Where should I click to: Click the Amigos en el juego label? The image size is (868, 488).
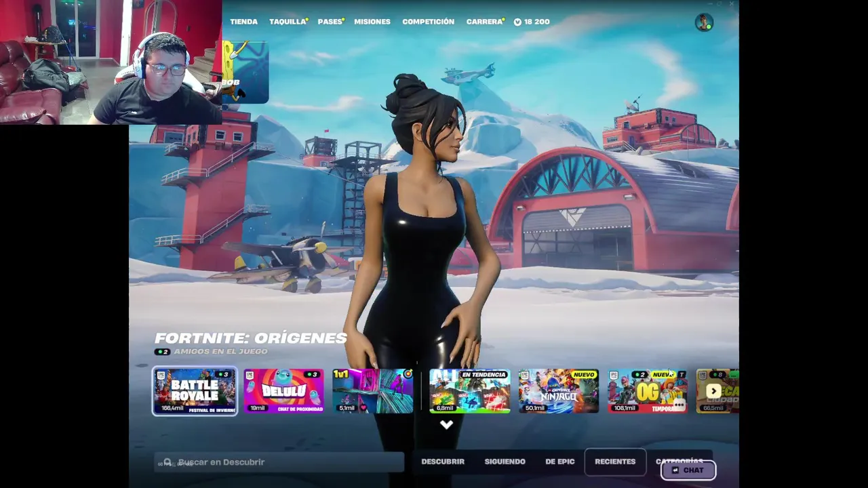coord(220,352)
